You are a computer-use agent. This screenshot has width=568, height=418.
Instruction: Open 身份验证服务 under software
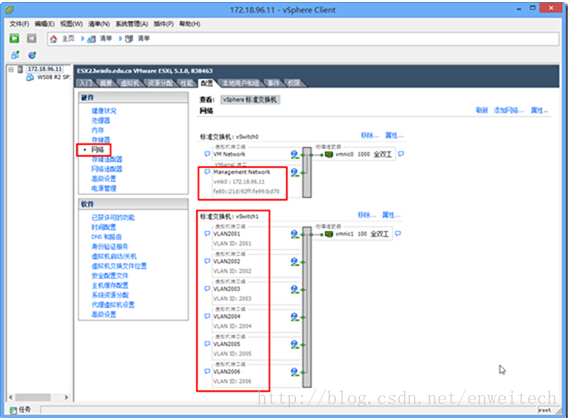pos(110,247)
